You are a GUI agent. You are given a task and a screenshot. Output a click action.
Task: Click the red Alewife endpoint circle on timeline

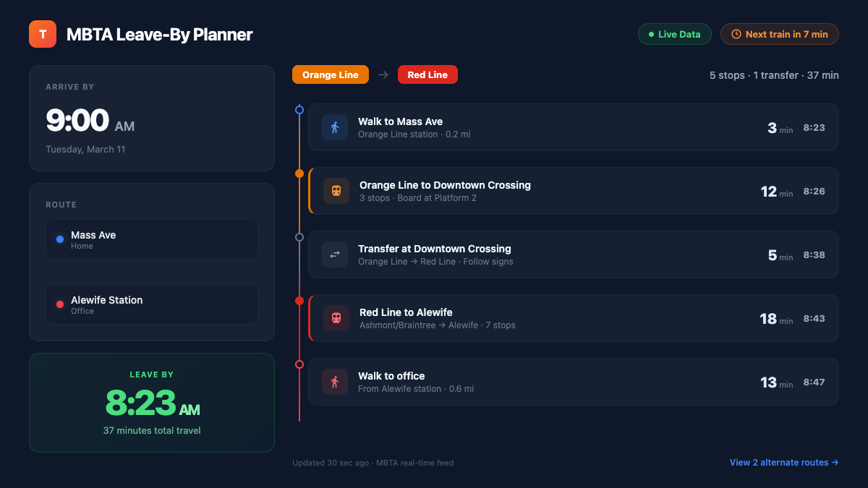point(299,364)
